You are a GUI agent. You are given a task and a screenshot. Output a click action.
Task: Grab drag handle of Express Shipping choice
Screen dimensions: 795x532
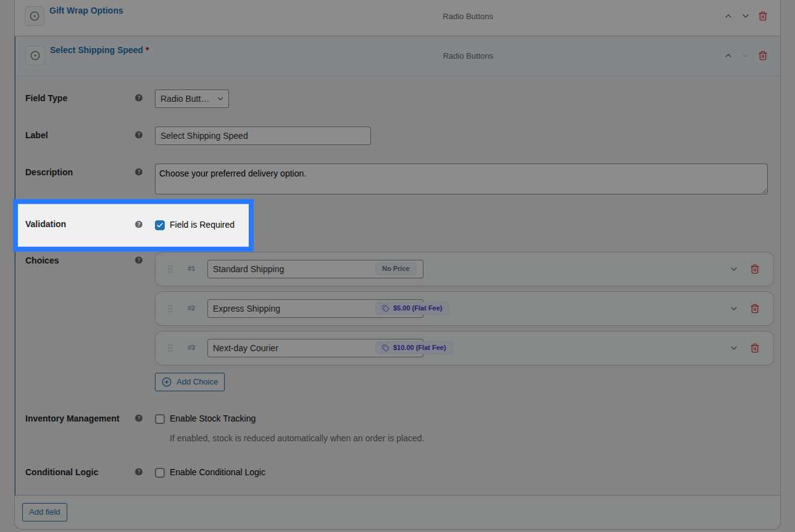pyautogui.click(x=170, y=309)
